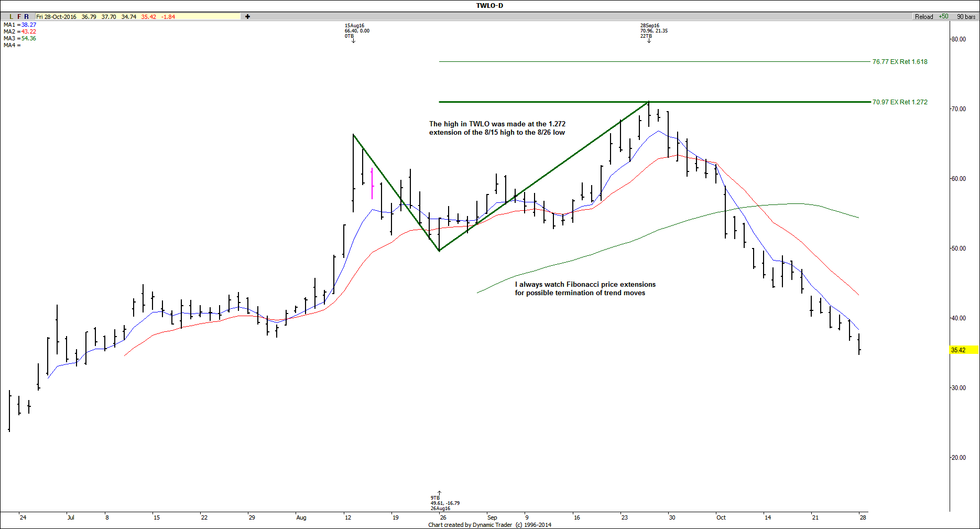Select the 76.77 EX Ret 1.618 label
Image resolution: width=980 pixels, height=529 pixels.
click(x=899, y=62)
